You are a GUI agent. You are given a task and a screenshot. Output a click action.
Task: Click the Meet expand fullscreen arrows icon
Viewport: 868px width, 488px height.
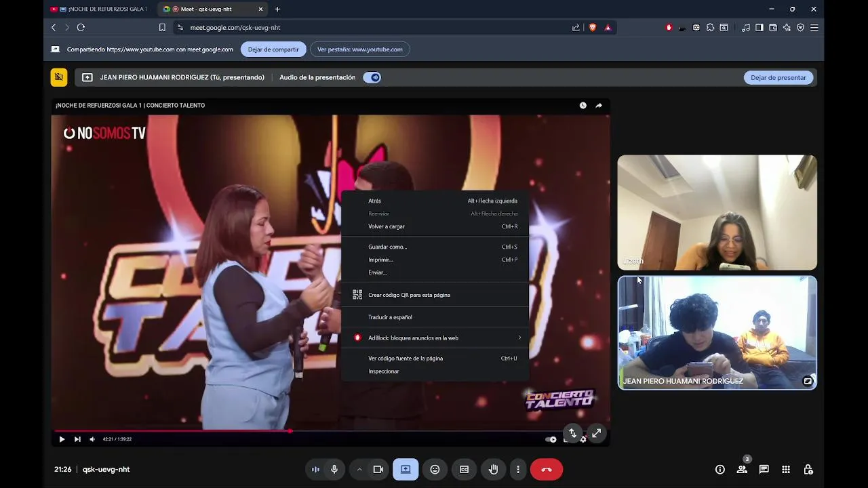(x=596, y=433)
